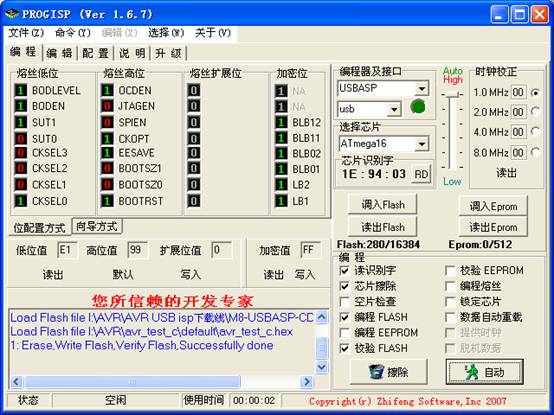Uncheck 芯片擦除 chip erase option
This screenshot has width=554, height=415.
pyautogui.click(x=344, y=286)
